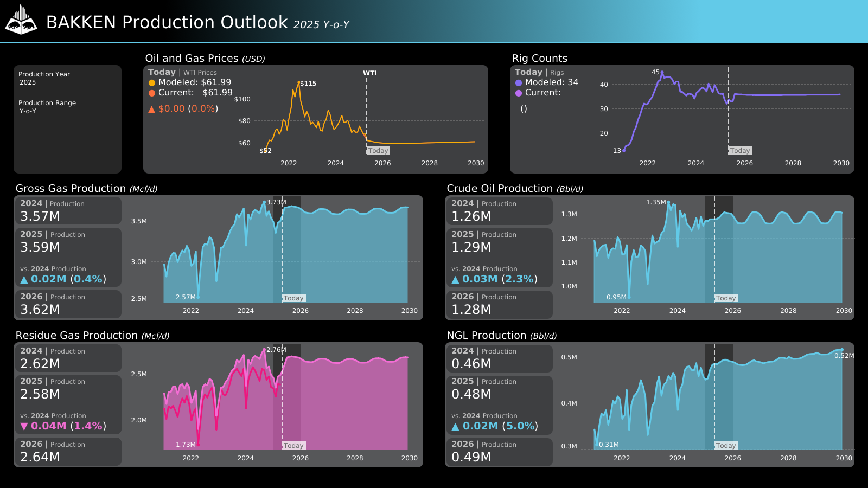Click the orange Modeled WTI legend dot
The image size is (868, 488).
coord(152,83)
